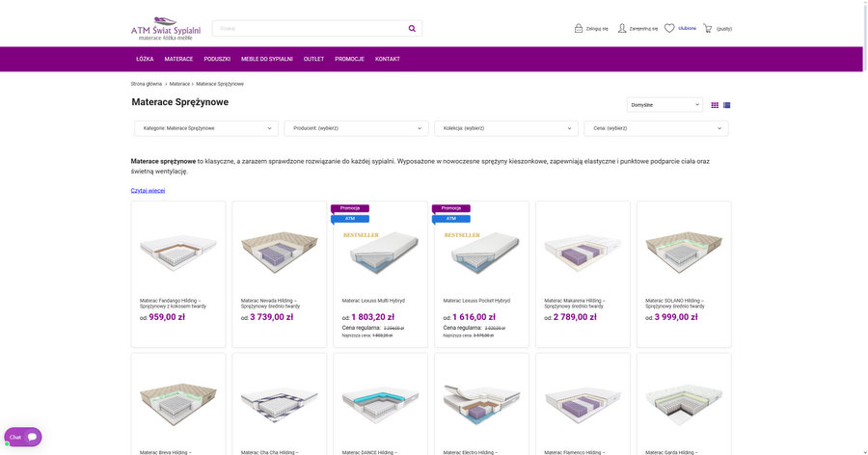Click Zarejestruj się link

coord(643,29)
